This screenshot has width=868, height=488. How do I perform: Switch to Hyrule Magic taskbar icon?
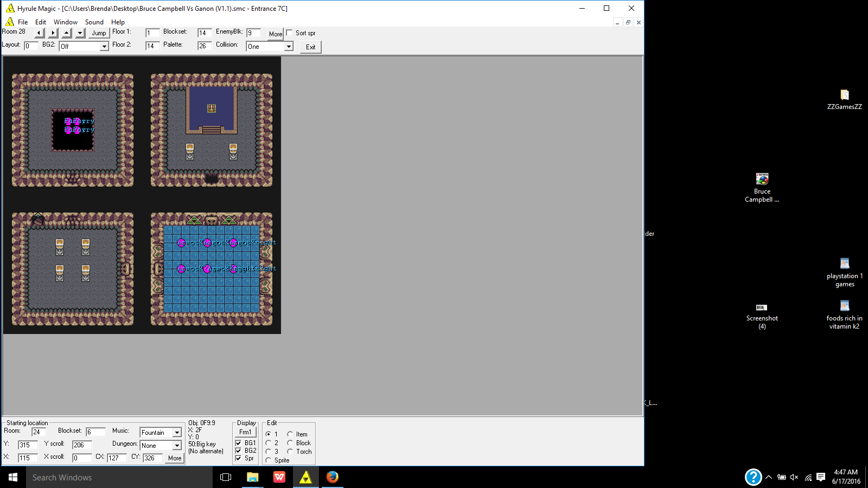[x=305, y=477]
